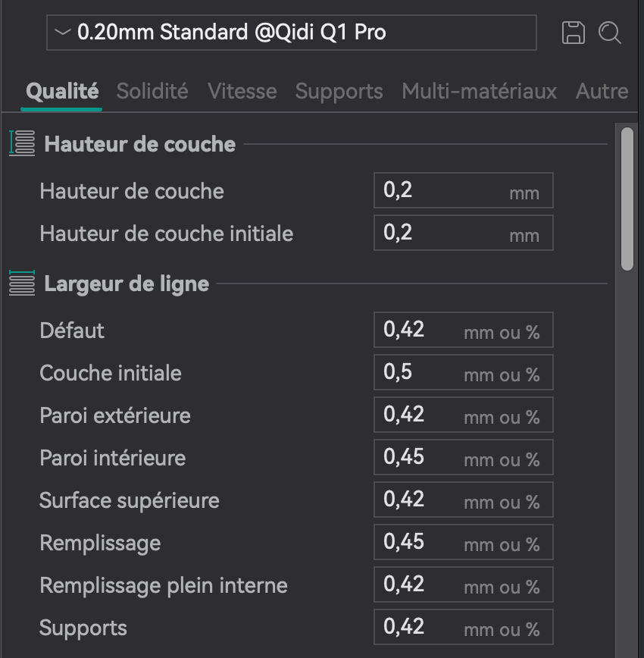Click the Largeur de ligne section icon
This screenshot has height=658, width=644.
pos(22,283)
